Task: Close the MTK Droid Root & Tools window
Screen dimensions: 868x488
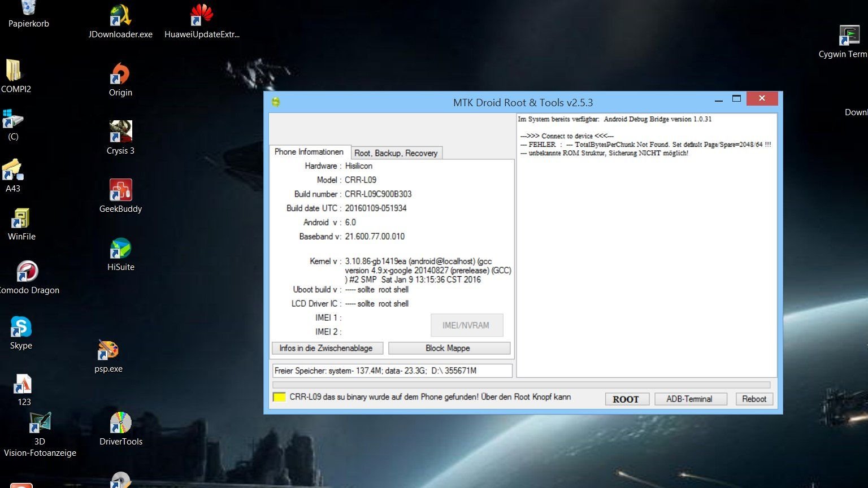Action: point(762,99)
